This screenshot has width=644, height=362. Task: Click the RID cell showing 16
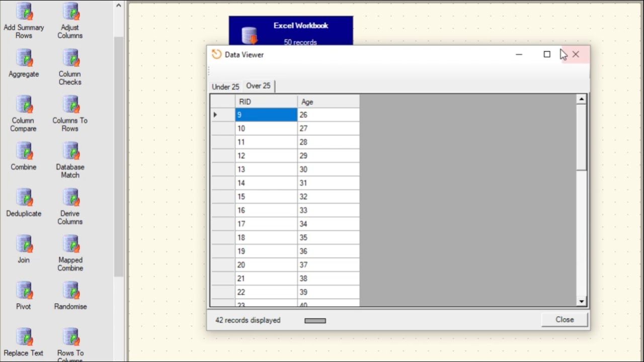[x=266, y=210]
